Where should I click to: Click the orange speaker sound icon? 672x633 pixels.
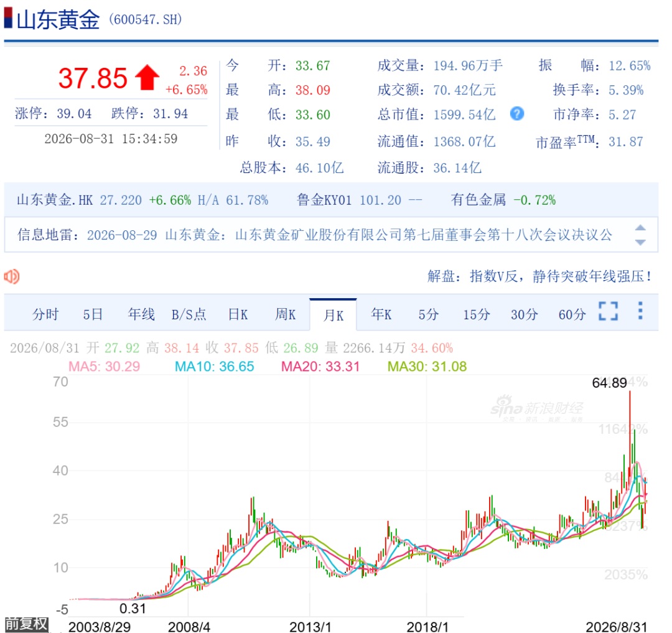pyautogui.click(x=12, y=276)
